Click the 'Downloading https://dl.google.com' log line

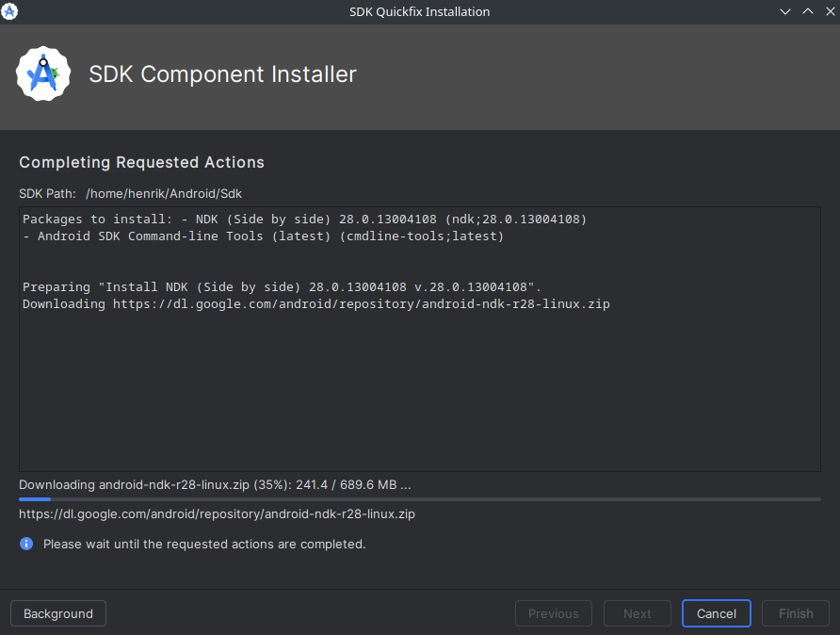(x=316, y=303)
